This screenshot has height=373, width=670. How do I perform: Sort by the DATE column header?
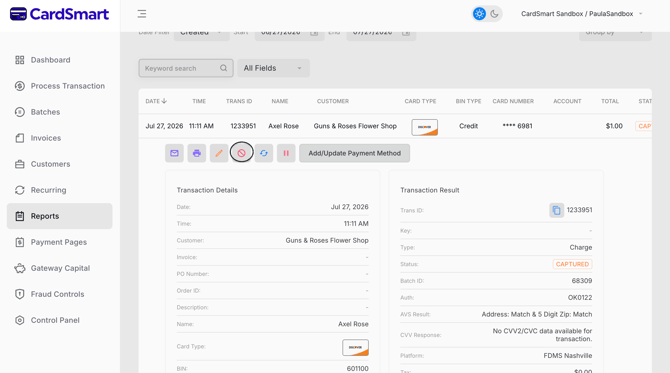pos(156,101)
